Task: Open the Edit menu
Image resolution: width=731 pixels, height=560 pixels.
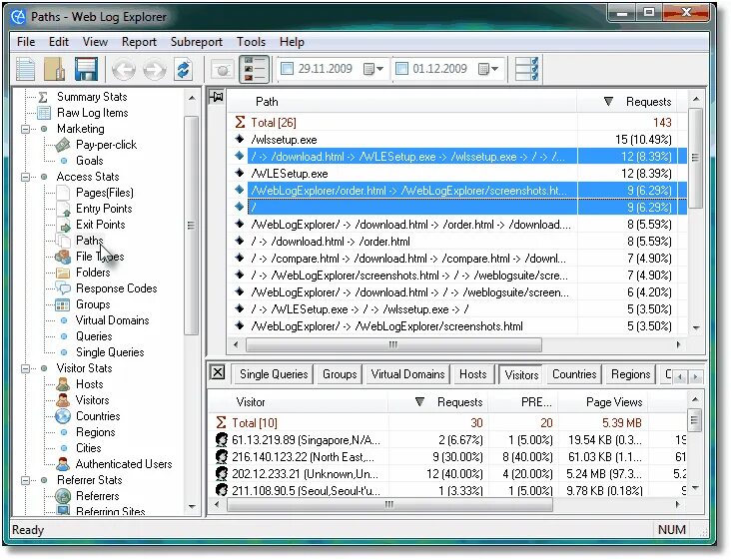Action: pyautogui.click(x=59, y=42)
